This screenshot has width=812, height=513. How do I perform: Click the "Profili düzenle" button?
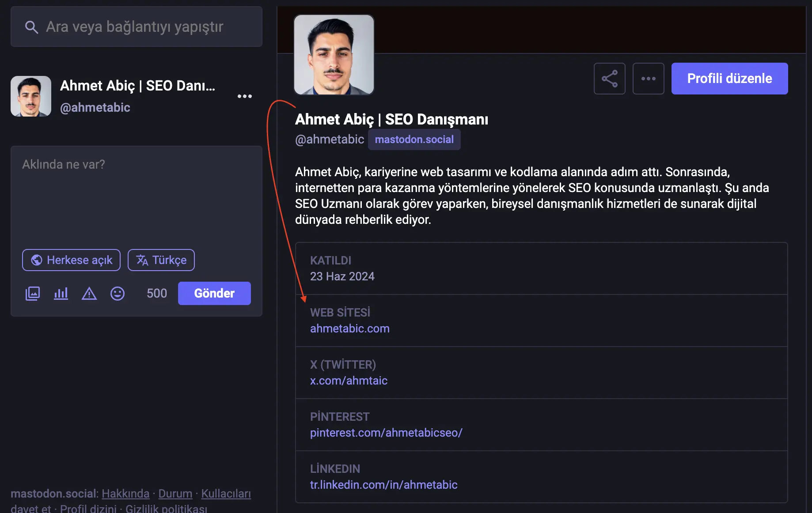(x=730, y=79)
